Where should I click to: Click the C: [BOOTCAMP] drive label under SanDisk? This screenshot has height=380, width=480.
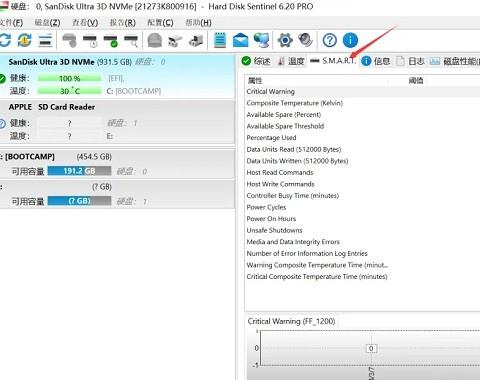(x=133, y=91)
